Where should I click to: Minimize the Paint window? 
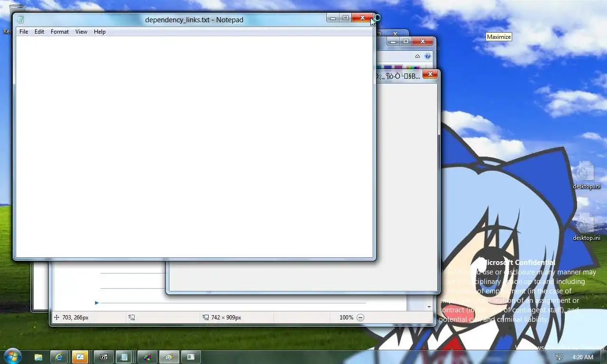[393, 42]
